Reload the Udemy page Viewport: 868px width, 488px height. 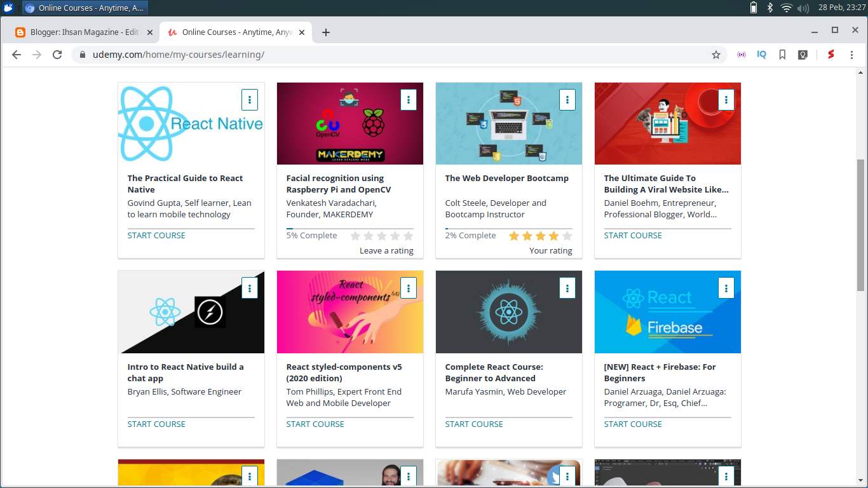pos(57,55)
